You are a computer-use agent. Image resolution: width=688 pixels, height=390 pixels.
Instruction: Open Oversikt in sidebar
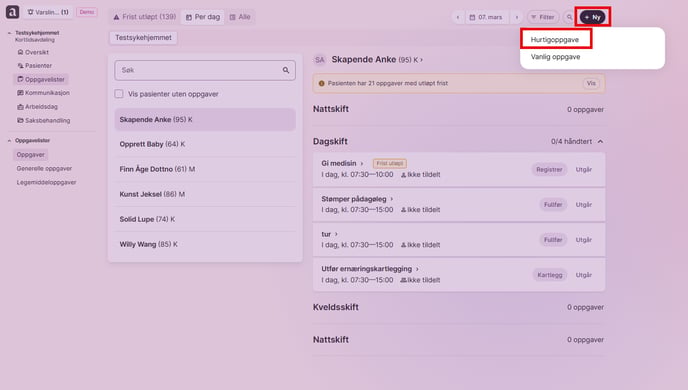33,52
